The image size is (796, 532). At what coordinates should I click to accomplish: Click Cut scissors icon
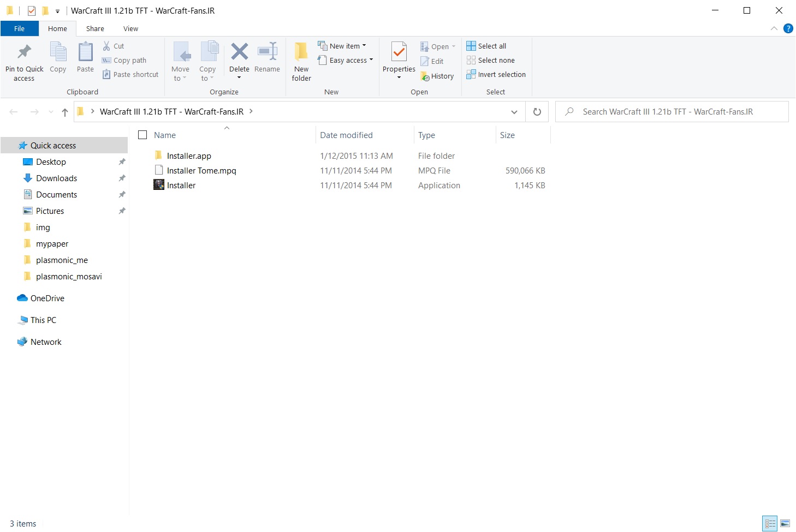[106, 46]
